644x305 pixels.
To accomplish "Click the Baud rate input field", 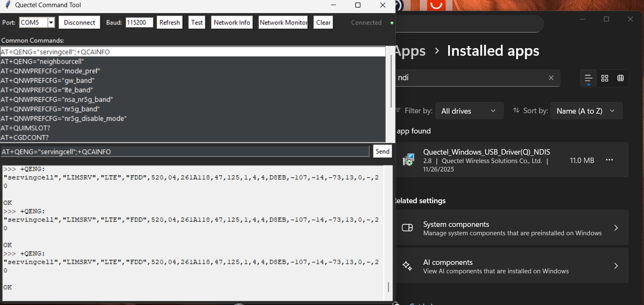I will (139, 23).
